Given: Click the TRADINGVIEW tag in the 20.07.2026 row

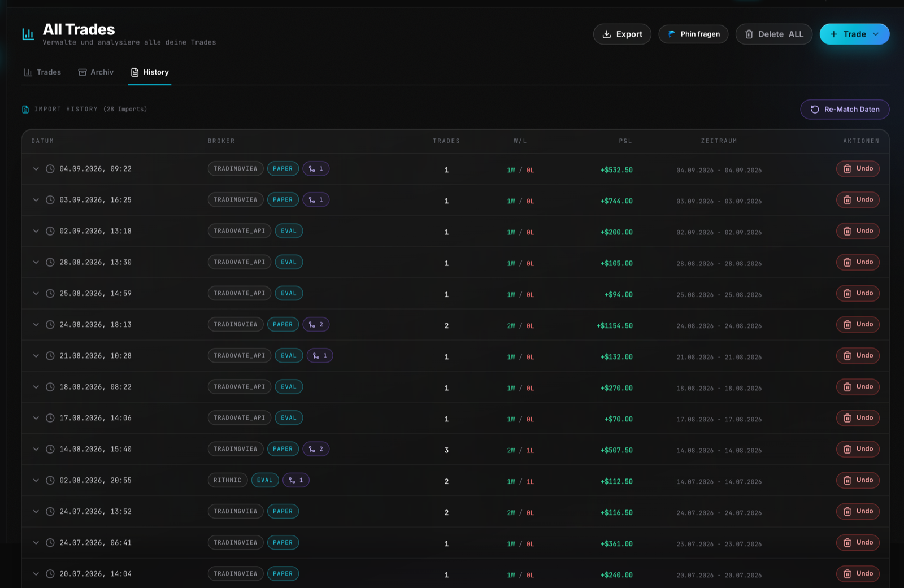Looking at the screenshot, I should coord(236,574).
